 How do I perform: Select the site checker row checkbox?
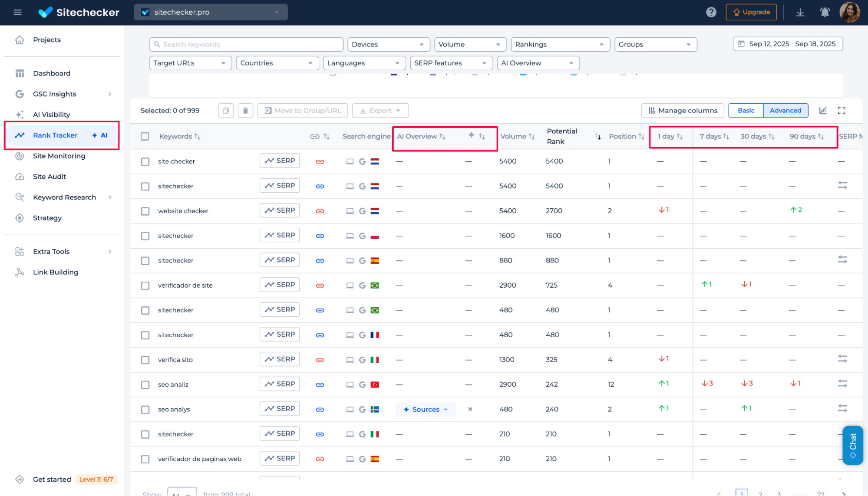(145, 161)
